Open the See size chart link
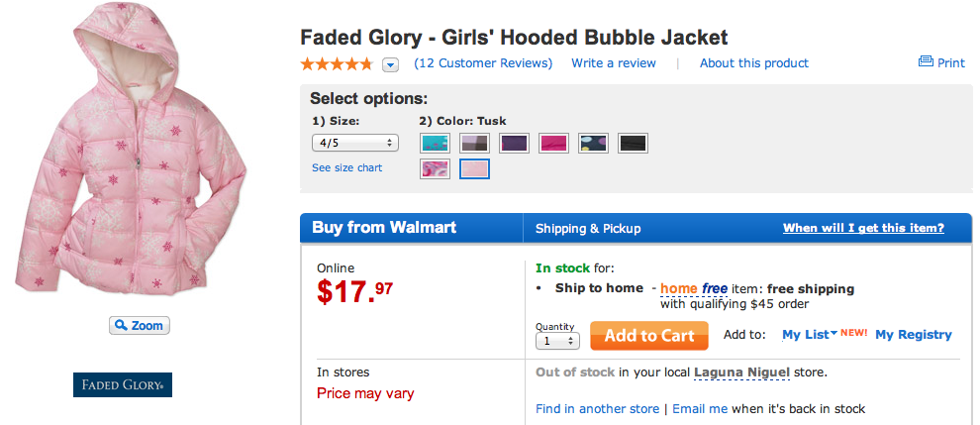980x425 pixels. [347, 167]
